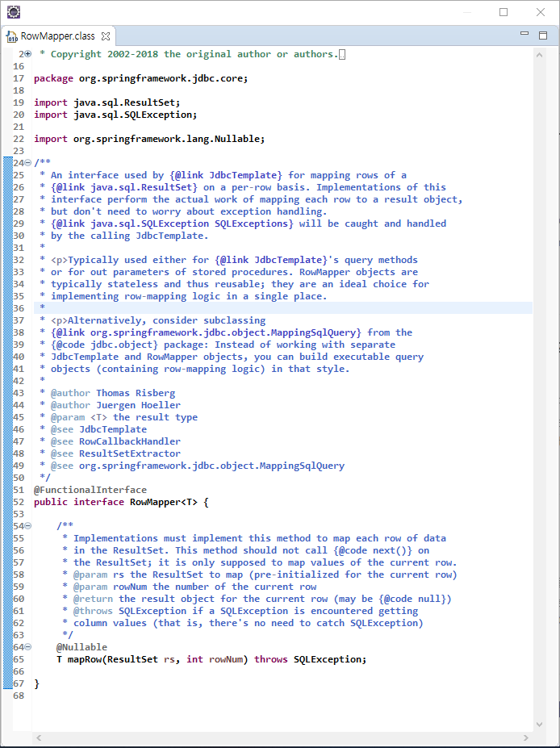
Task: Click the class file icon on RowMapper tab
Action: (x=11, y=36)
